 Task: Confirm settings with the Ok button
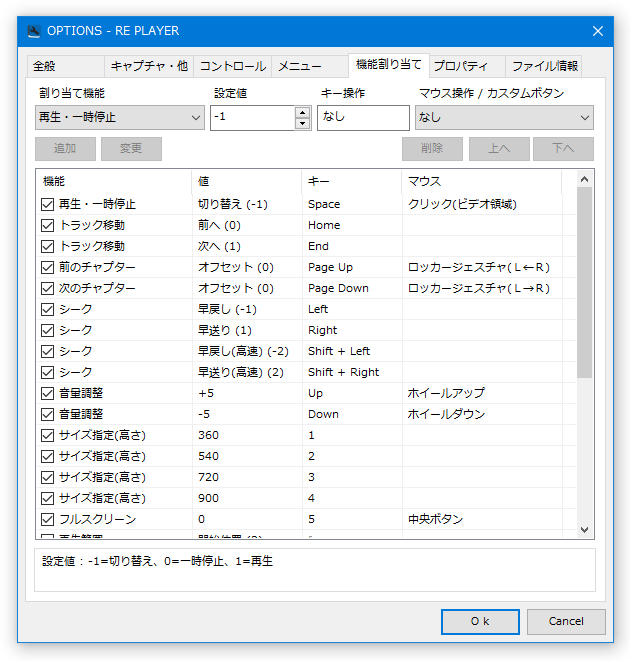click(x=480, y=621)
